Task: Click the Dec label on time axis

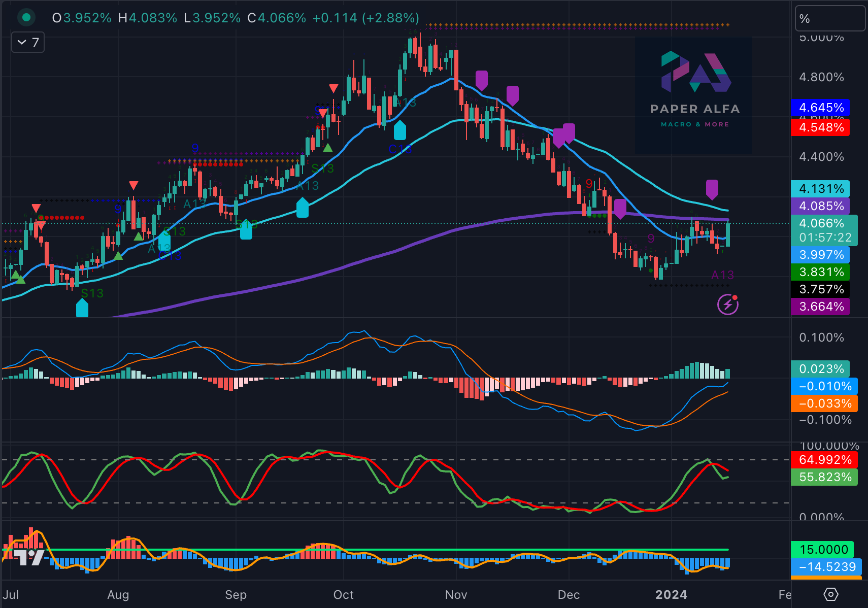Action: (569, 595)
